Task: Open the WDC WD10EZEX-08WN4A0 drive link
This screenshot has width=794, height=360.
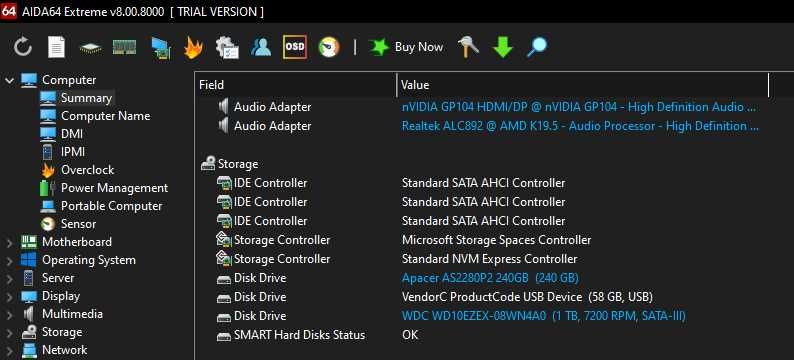Action: tap(543, 316)
